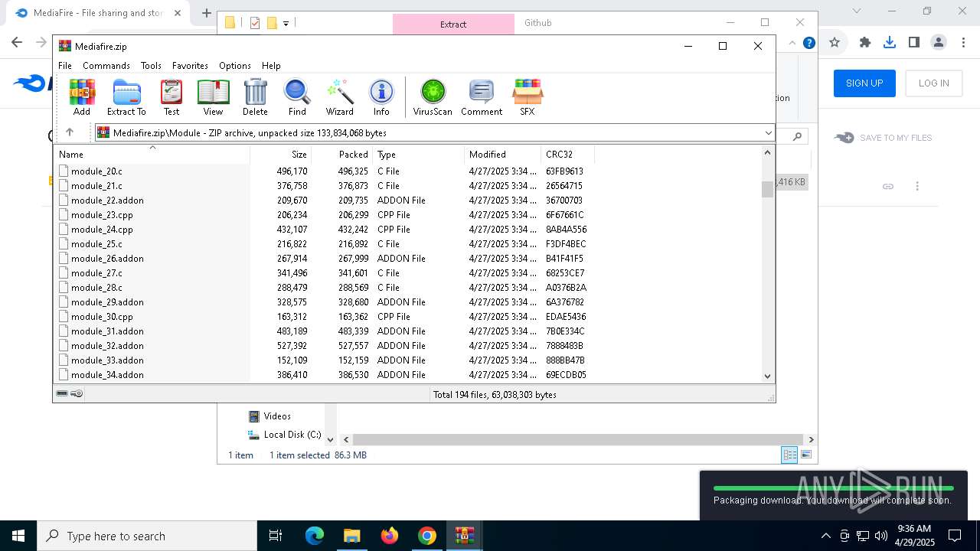Launch Firefox from taskbar
This screenshot has height=551, width=980.
(x=390, y=536)
